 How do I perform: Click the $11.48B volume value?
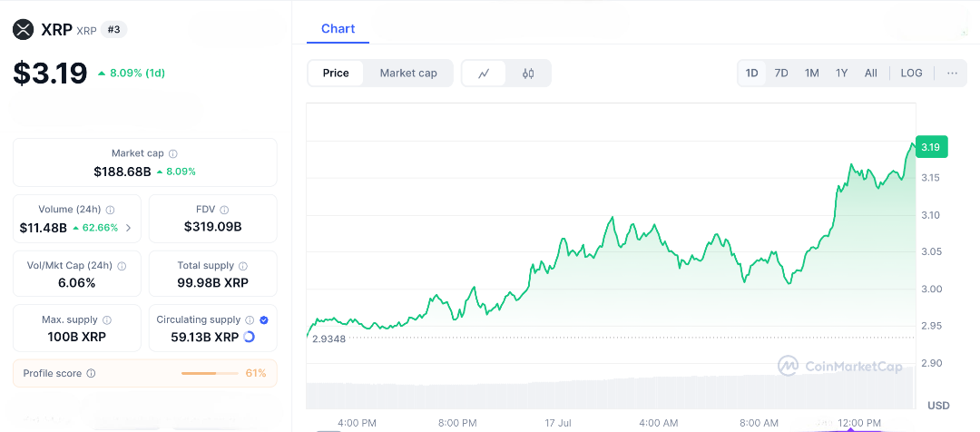pos(44,228)
